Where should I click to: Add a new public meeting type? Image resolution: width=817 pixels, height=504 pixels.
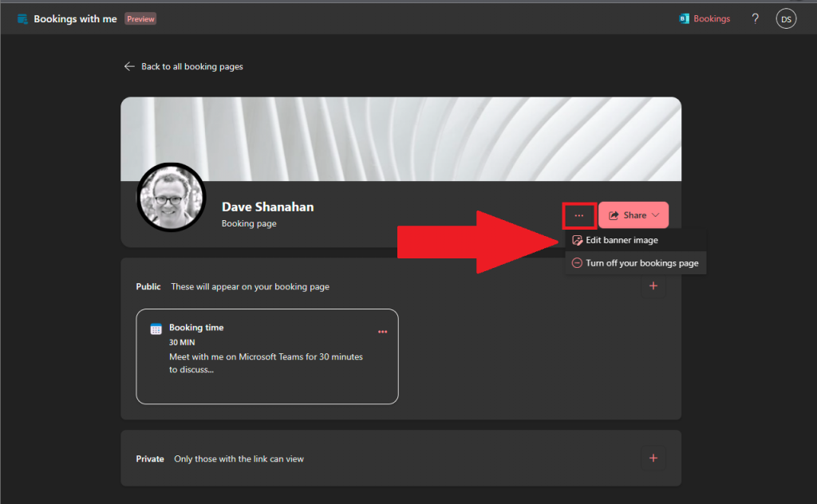(x=653, y=285)
